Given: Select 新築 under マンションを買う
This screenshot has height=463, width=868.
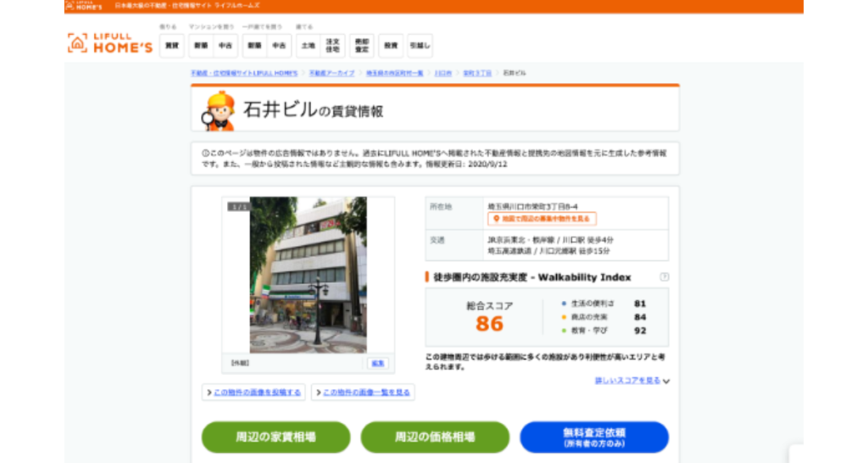Looking at the screenshot, I should point(201,45).
